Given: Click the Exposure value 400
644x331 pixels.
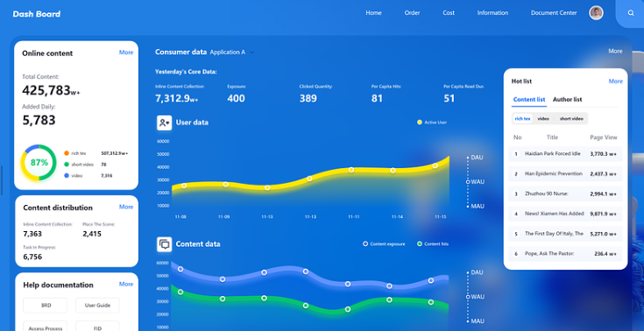Looking at the screenshot, I should coord(236,99).
